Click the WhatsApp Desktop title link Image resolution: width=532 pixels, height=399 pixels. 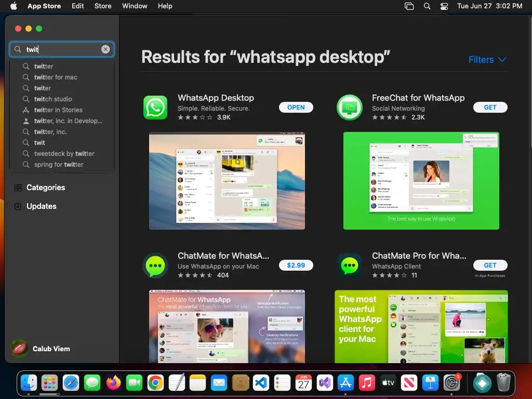216,98
